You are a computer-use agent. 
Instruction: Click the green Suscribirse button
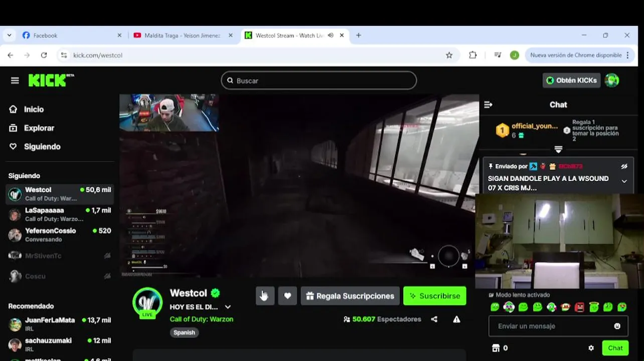[x=434, y=296]
